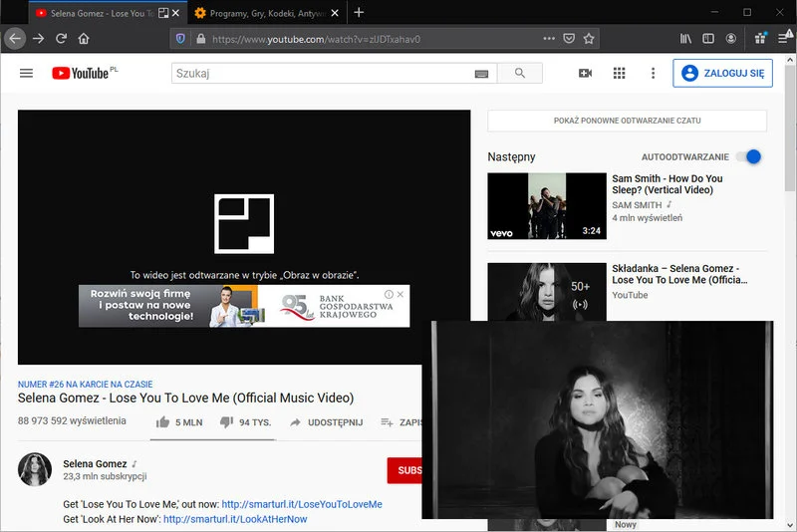This screenshot has height=532, width=797.
Task: Open the YouTube apps grid
Action: tap(619, 74)
